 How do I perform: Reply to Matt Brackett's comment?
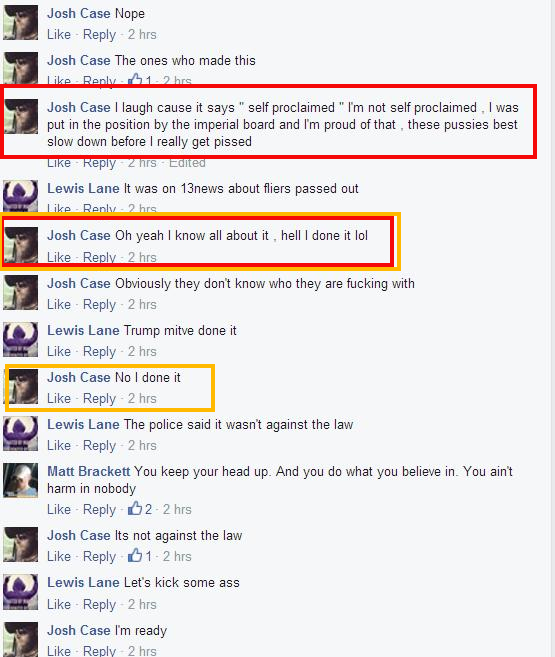click(x=99, y=509)
